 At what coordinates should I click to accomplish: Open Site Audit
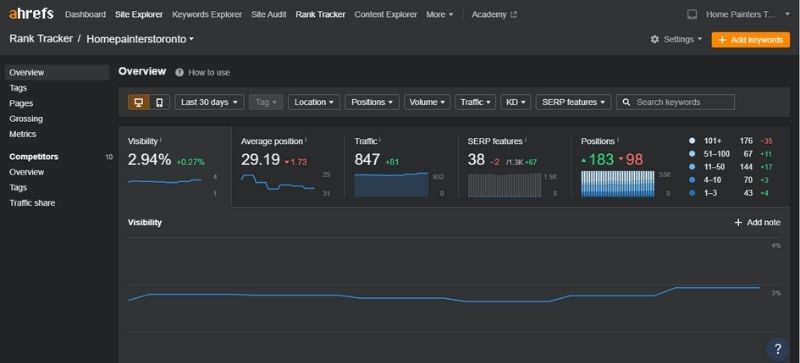tap(268, 14)
